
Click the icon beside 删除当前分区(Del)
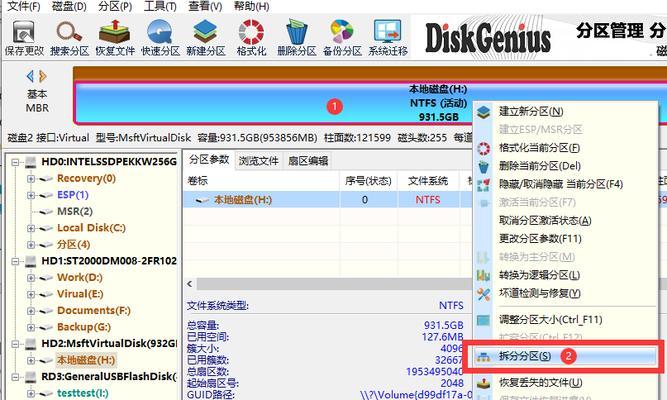483,166
